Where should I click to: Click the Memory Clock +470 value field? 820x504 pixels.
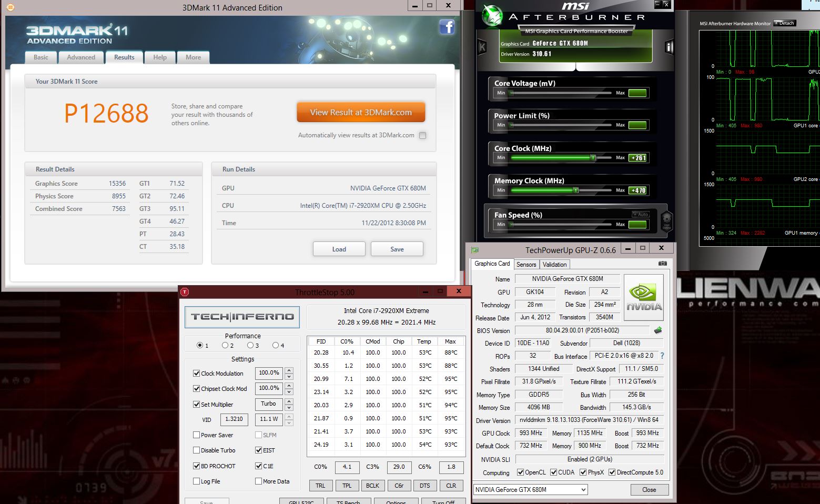pos(638,190)
